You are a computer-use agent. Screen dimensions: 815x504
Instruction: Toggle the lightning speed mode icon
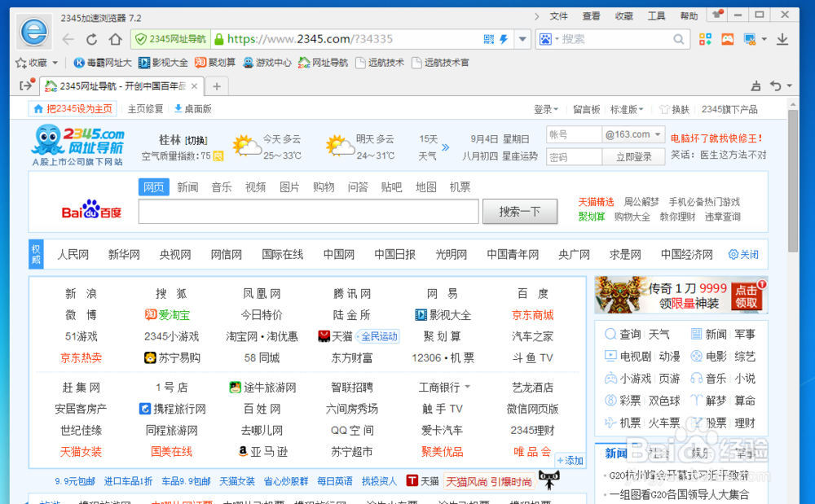coord(504,39)
